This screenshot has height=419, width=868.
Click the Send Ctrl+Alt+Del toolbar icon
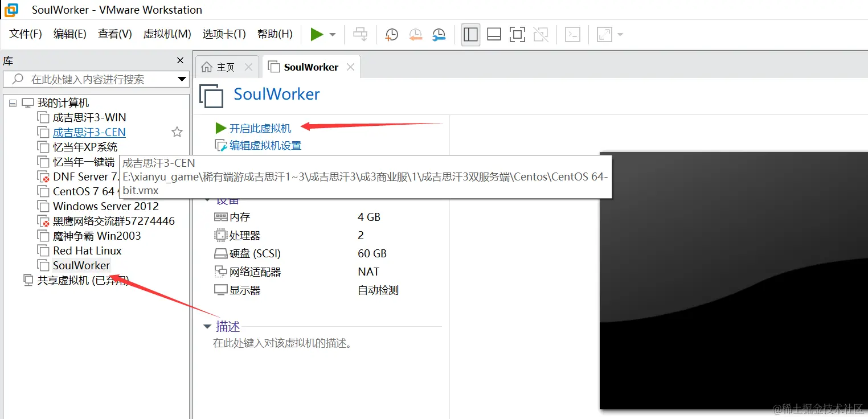360,34
